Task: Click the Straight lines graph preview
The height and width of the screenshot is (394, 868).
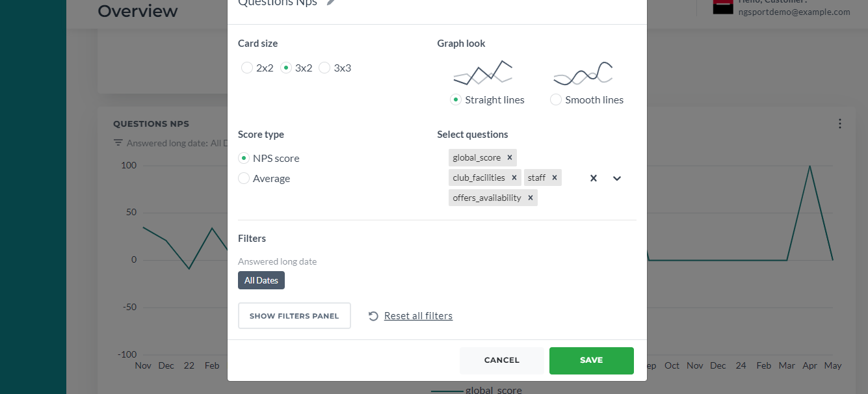Action: pos(482,73)
